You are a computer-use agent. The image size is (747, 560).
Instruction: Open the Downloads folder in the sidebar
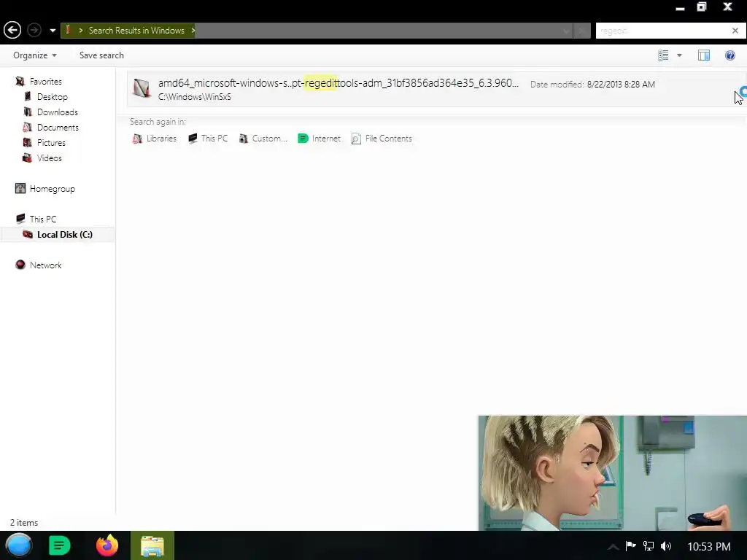coord(57,112)
